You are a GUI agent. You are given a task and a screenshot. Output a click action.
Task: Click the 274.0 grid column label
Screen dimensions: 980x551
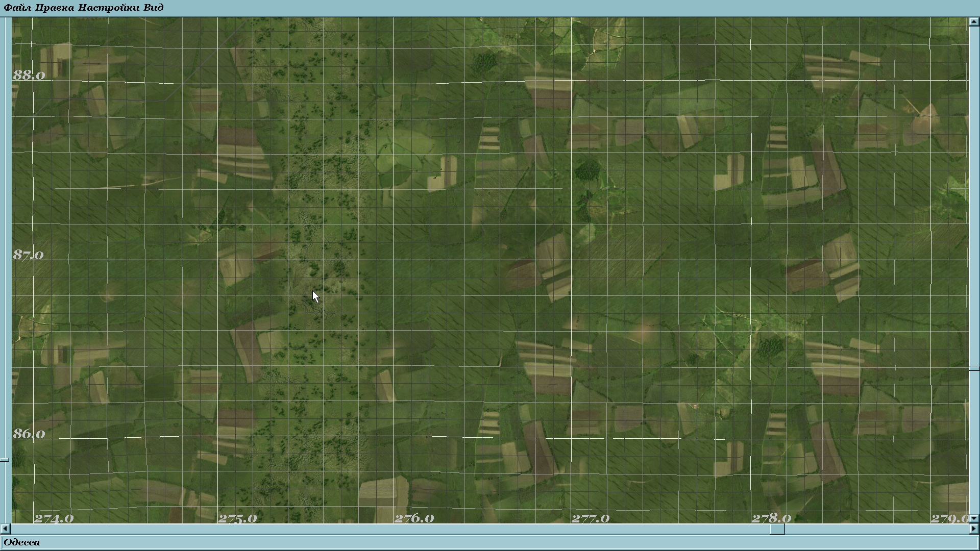pyautogui.click(x=54, y=518)
